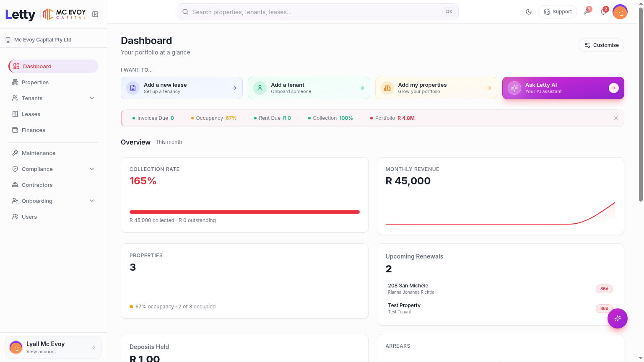Viewport: 644px width, 362px height.
Task: Click the Maintenance wrench icon
Action: tap(15, 153)
